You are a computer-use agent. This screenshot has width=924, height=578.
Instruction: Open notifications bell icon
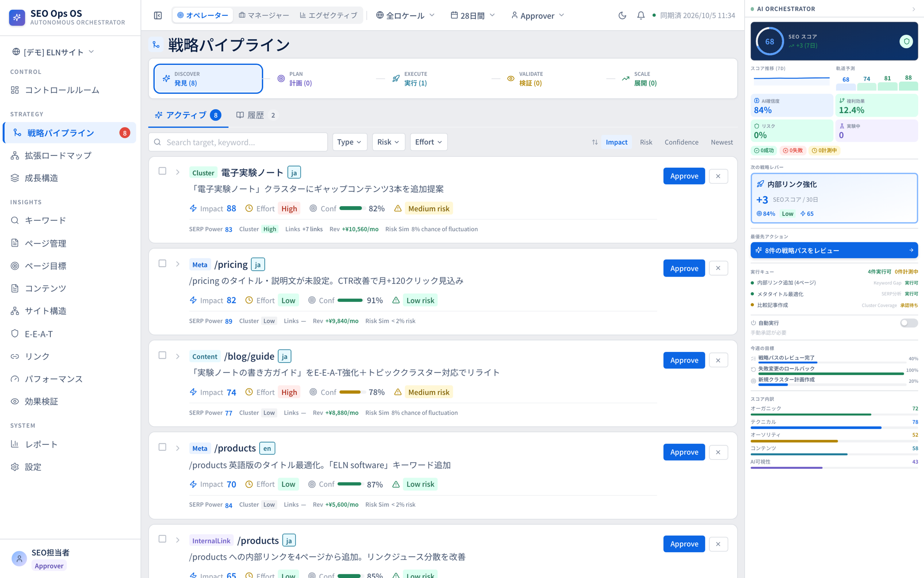[641, 15]
